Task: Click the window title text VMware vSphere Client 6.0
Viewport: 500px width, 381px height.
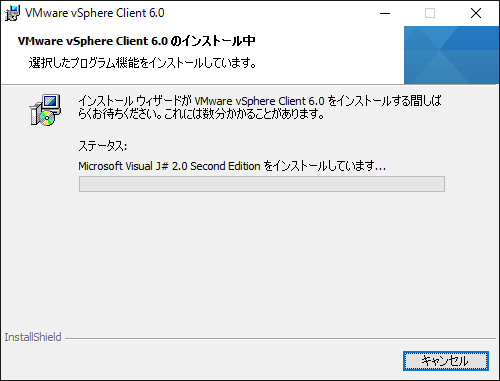Action: coord(95,13)
